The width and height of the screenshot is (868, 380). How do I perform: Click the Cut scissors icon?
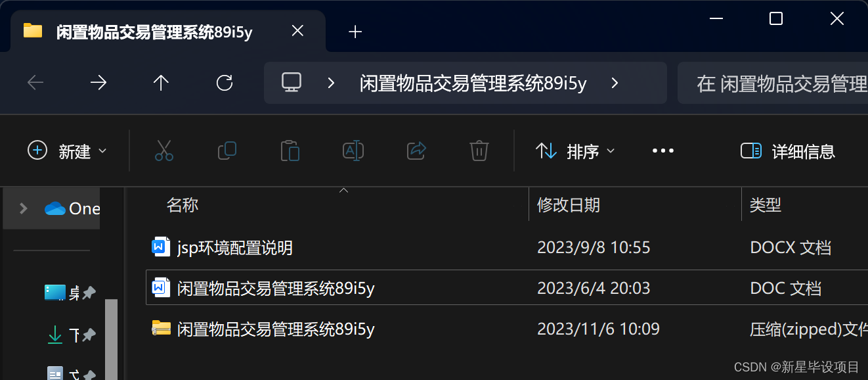click(164, 151)
